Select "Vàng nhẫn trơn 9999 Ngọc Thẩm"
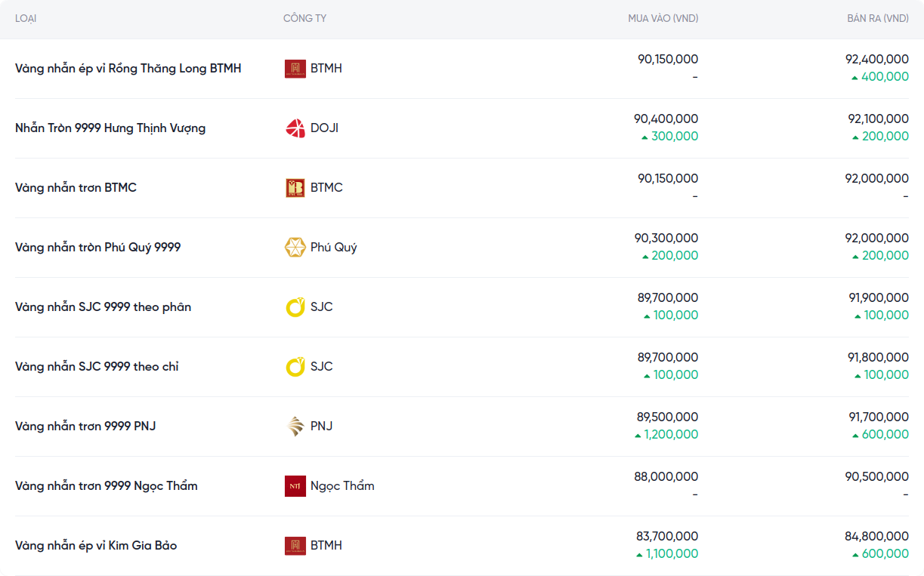 pos(107,486)
